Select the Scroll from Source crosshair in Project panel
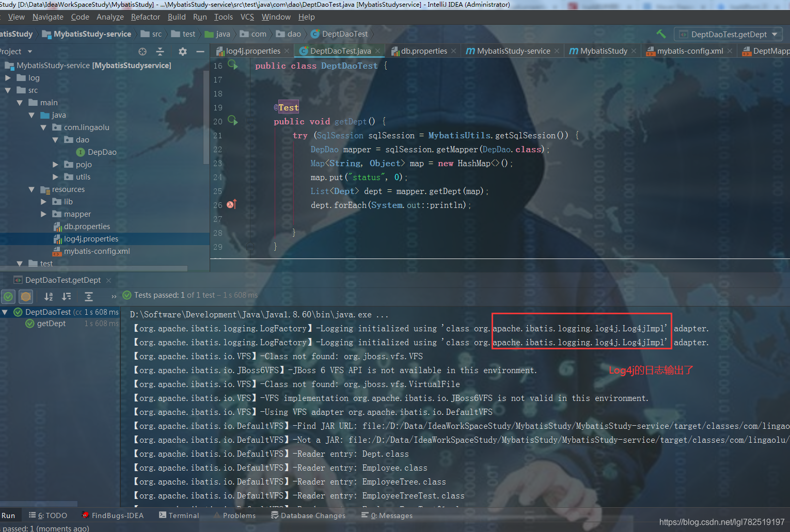Screen dimensions: 790x532 click(x=142, y=51)
